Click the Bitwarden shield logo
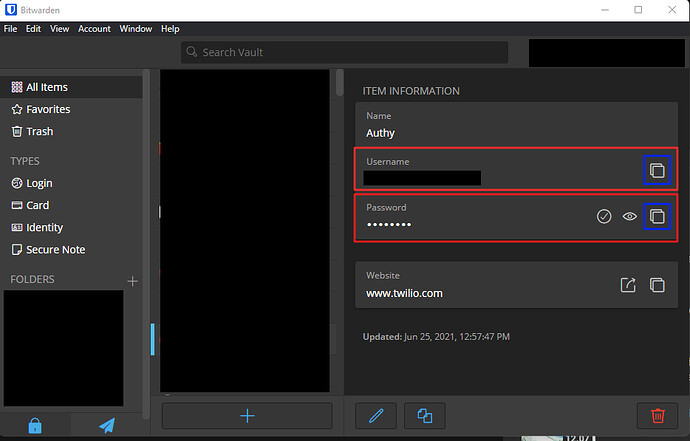690x441 pixels. (x=11, y=10)
